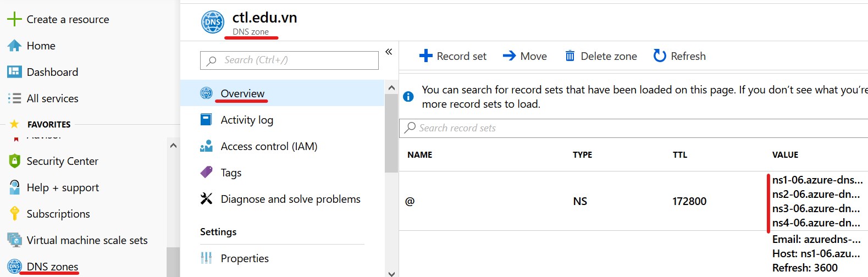Click the Delete zone trash icon
This screenshot has height=277, width=868.
[x=570, y=56]
